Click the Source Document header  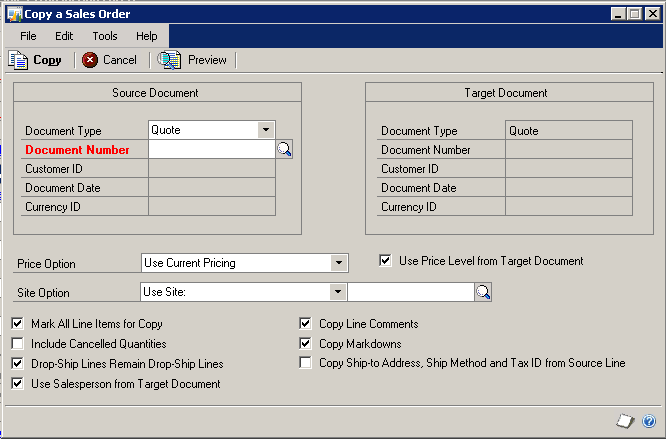[155, 93]
